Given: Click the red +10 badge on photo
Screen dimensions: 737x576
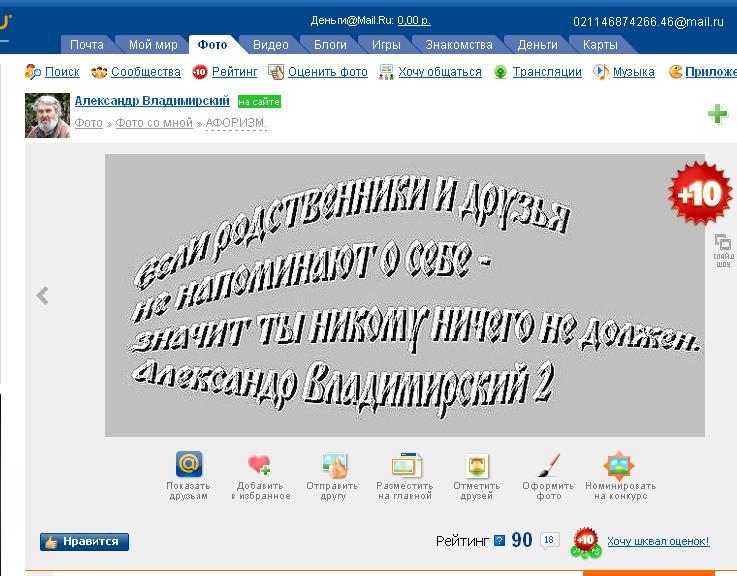Looking at the screenshot, I should pyautogui.click(x=699, y=193).
